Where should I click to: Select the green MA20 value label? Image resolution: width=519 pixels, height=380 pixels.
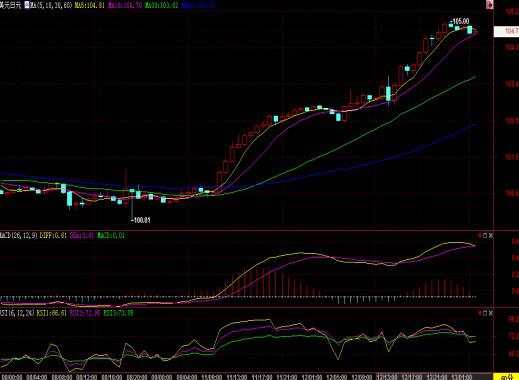(161, 5)
